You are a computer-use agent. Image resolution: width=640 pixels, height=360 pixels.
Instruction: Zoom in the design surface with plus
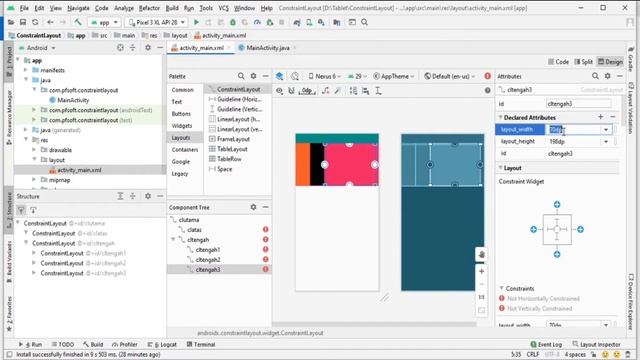[482, 271]
